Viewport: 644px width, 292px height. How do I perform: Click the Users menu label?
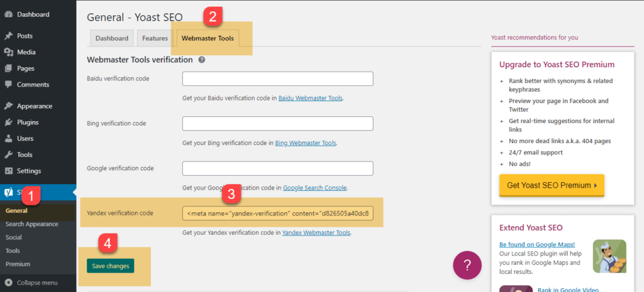(x=25, y=139)
